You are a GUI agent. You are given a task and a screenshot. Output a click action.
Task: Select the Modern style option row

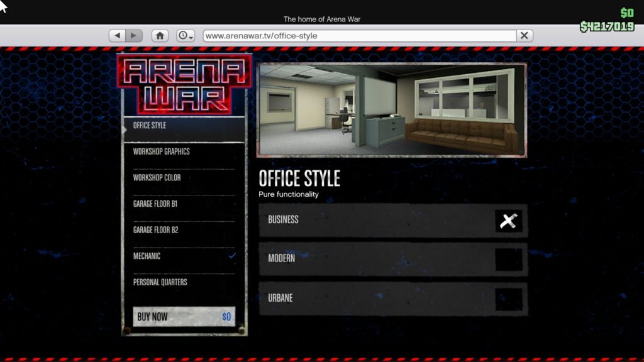[377, 259]
